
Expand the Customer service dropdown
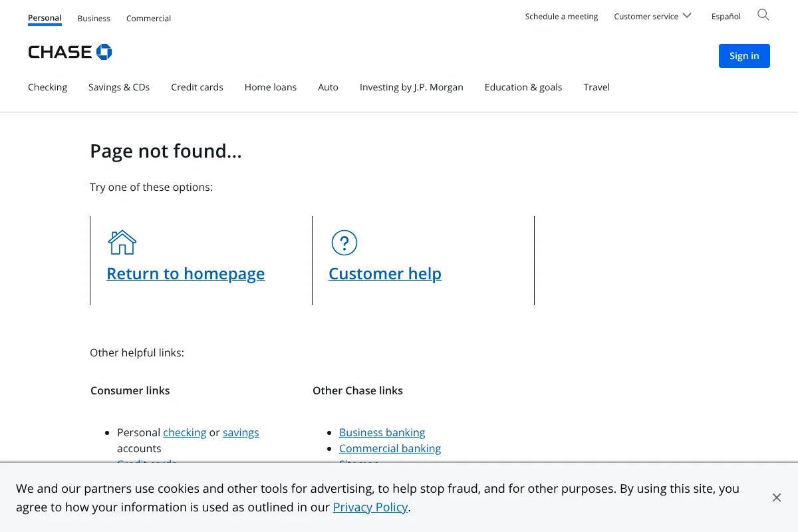(652, 16)
